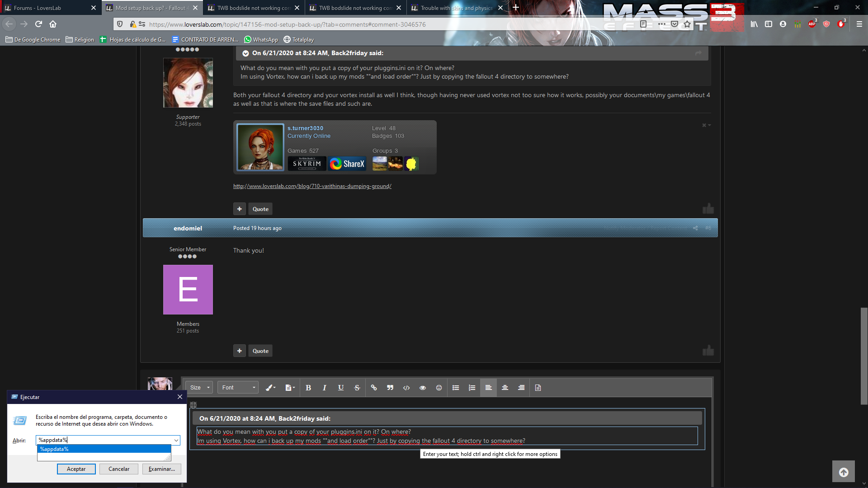Toggle the browser sidebar
Viewport: 868px width, 488px height.
coord(769,24)
